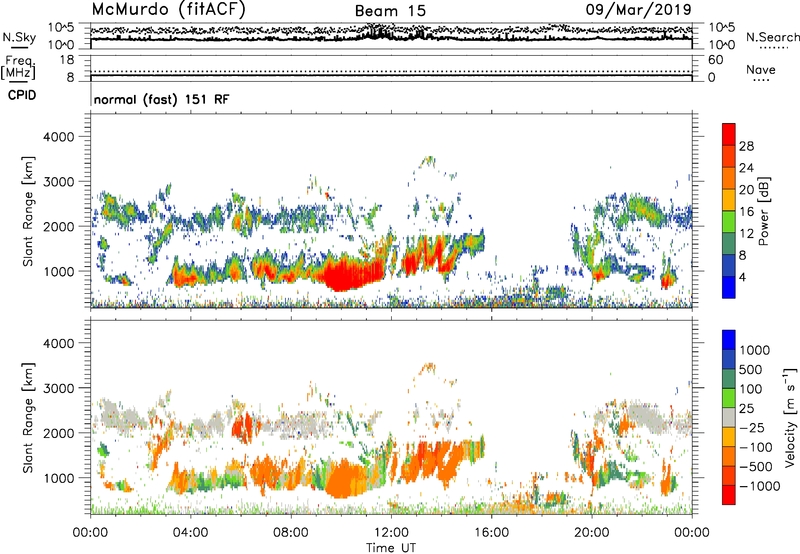Click the 09/Mar/2019 date label
Screen dimensions: 800x554
(638, 9)
